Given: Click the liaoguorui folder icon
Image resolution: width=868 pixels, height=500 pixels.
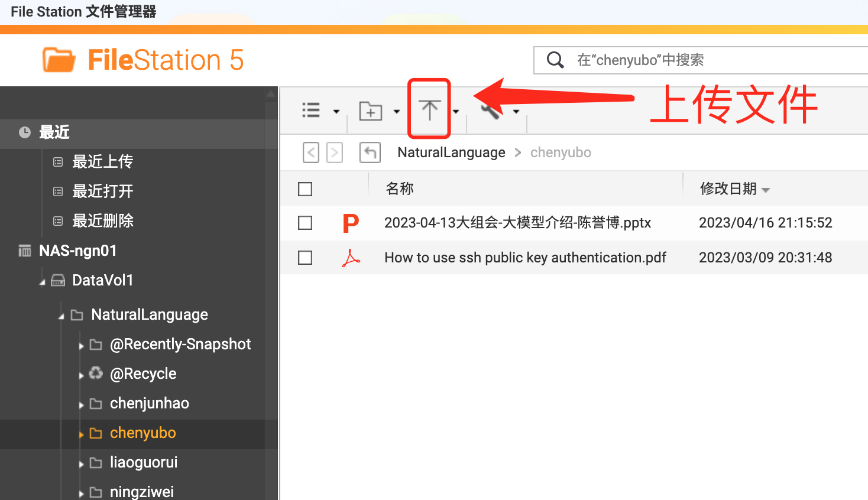Looking at the screenshot, I should (96, 463).
